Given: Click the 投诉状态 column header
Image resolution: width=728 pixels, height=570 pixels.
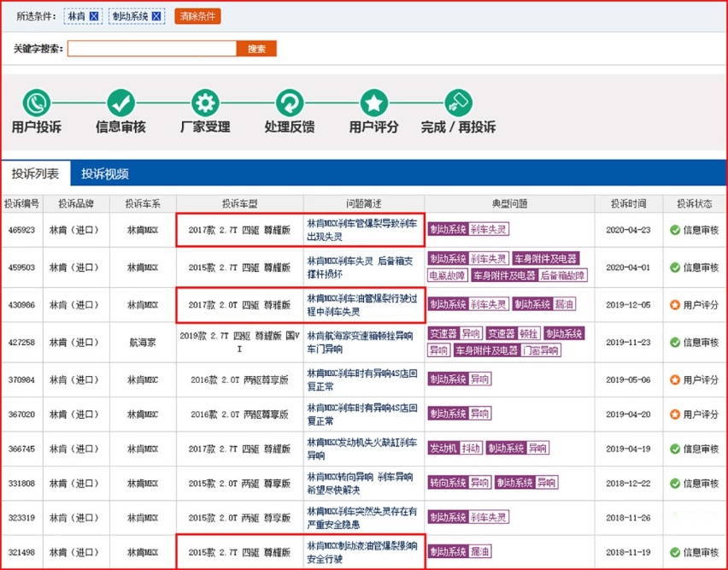Looking at the screenshot, I should click(x=694, y=203).
